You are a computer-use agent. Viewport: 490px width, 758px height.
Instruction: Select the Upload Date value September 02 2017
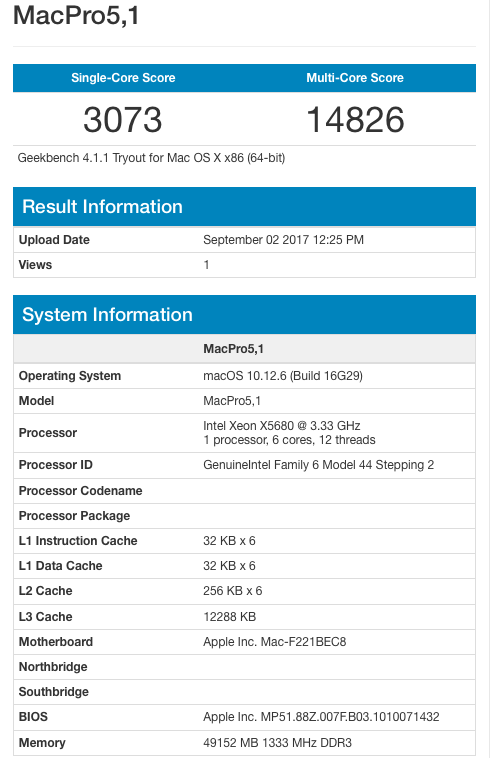283,240
